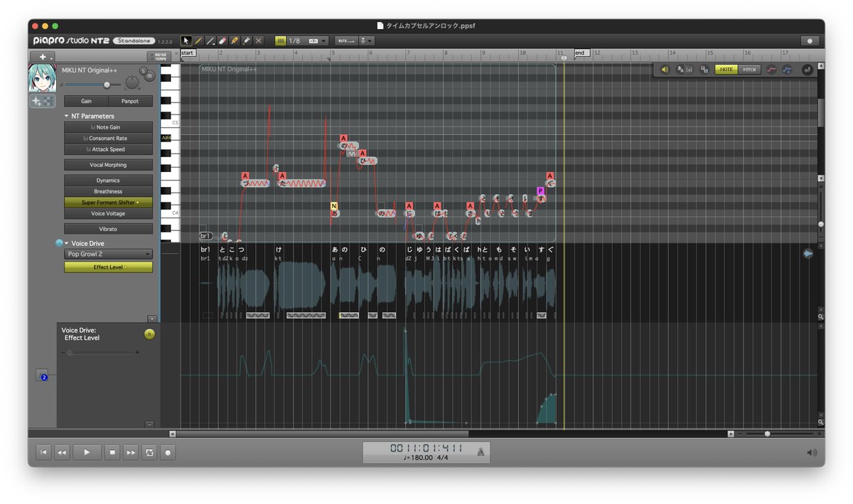Image resolution: width=853 pixels, height=504 pixels.
Task: Click the metronome icon beside time display
Action: (x=481, y=451)
